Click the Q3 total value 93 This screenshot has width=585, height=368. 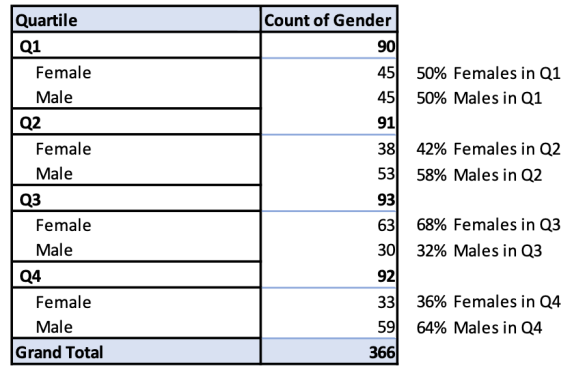tap(386, 200)
